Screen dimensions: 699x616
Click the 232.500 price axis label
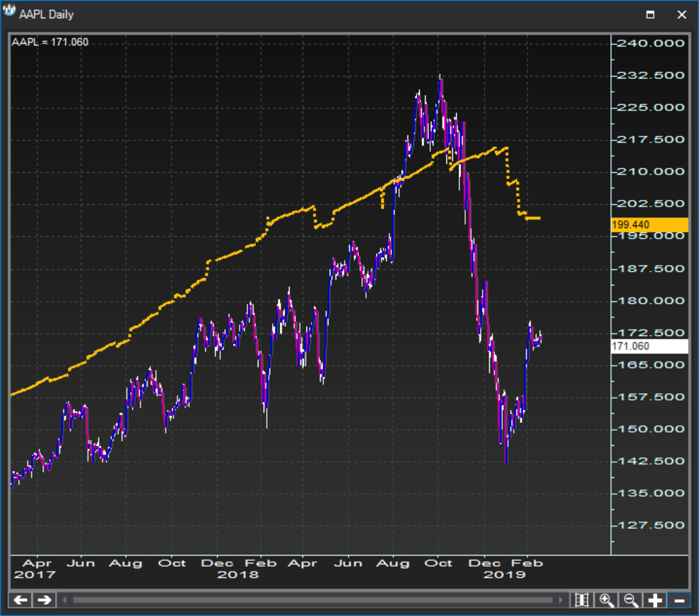click(650, 75)
